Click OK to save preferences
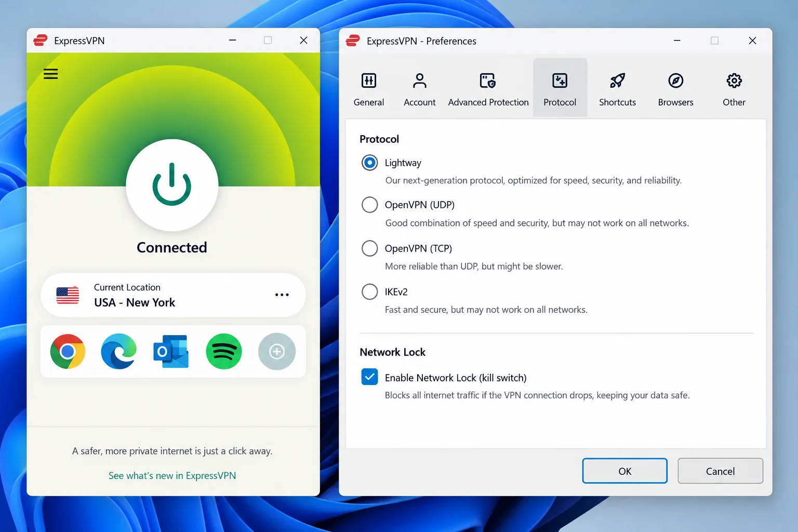The width and height of the screenshot is (798, 532). click(624, 471)
